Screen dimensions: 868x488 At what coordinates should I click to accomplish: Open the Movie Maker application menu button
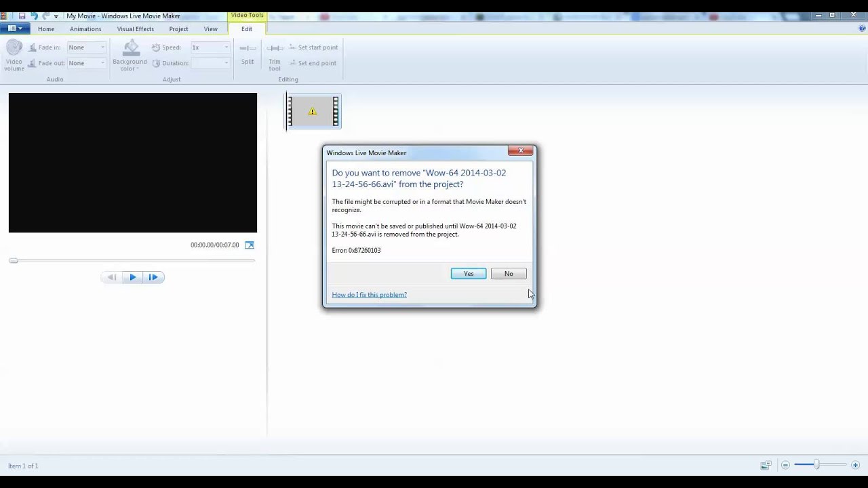click(x=14, y=28)
